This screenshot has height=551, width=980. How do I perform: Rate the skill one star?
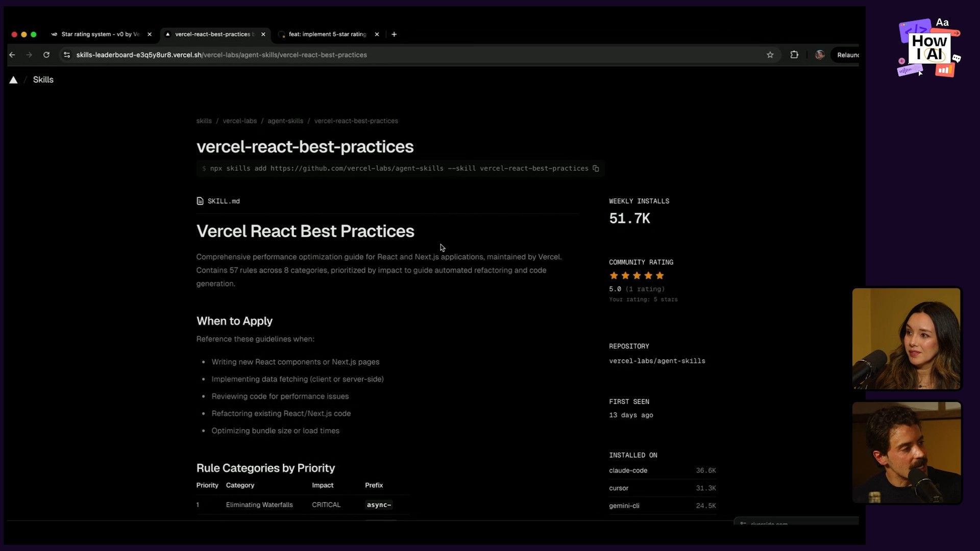pyautogui.click(x=614, y=275)
